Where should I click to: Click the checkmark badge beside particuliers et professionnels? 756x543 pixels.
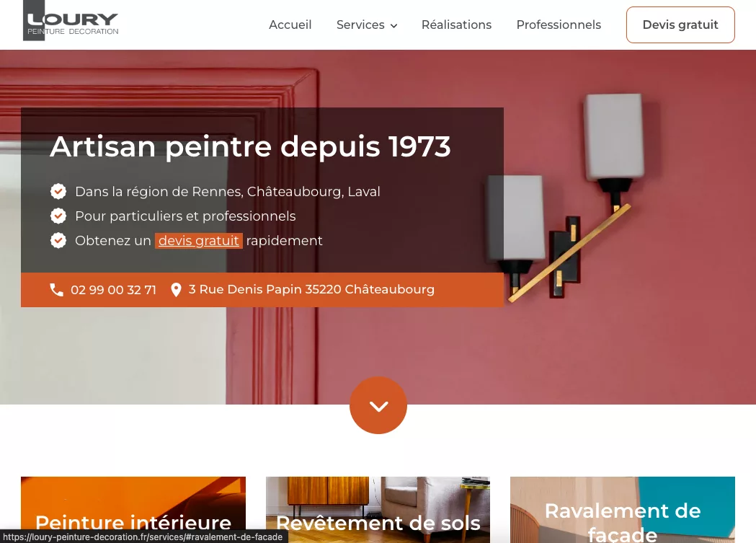(x=58, y=216)
